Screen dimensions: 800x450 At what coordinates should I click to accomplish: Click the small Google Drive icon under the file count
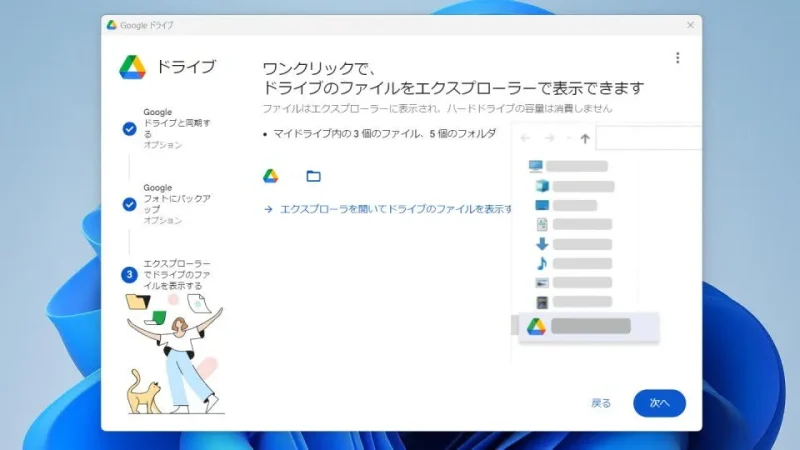(270, 176)
